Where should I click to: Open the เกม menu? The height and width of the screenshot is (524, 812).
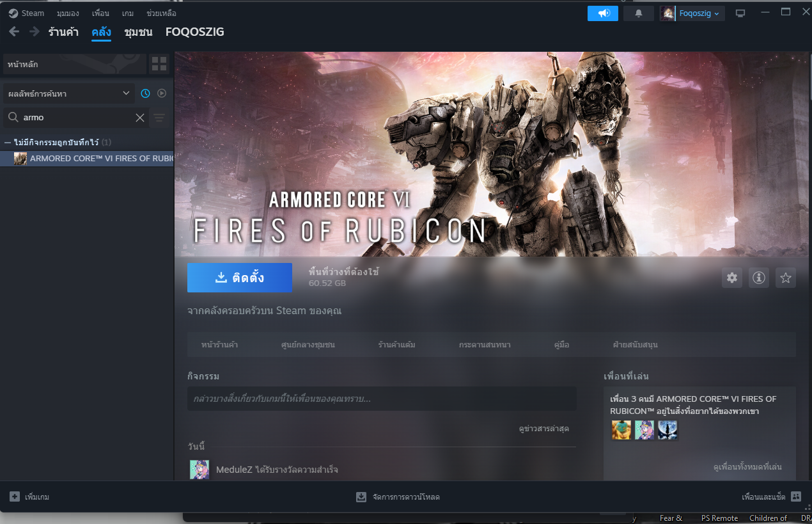point(128,13)
